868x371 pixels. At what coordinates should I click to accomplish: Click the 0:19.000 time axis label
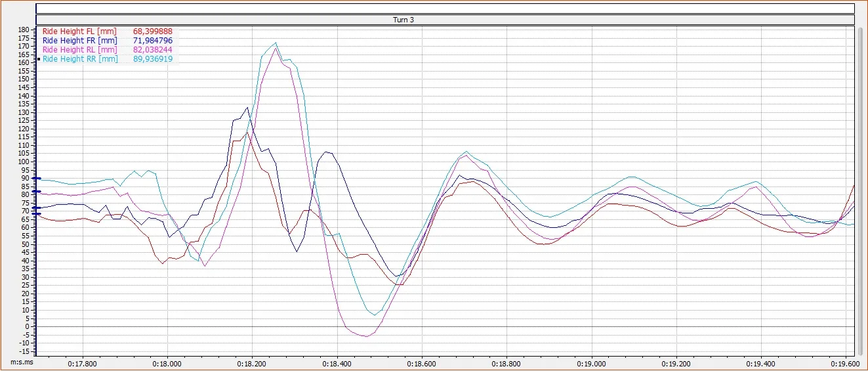[x=591, y=362]
